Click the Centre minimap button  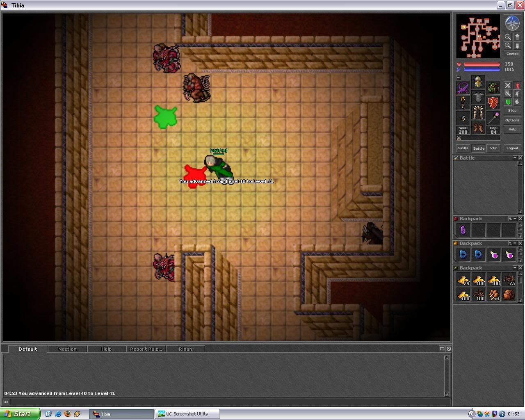(512, 54)
